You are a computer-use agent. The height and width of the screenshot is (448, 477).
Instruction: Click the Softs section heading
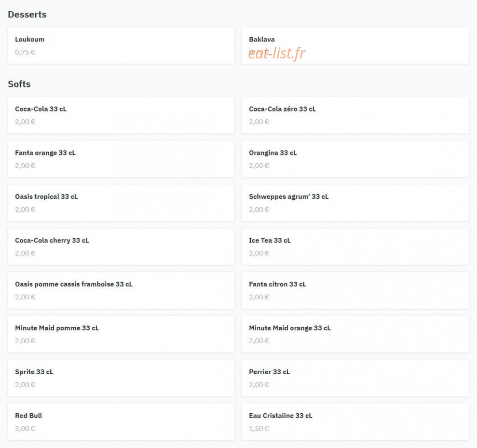(19, 84)
